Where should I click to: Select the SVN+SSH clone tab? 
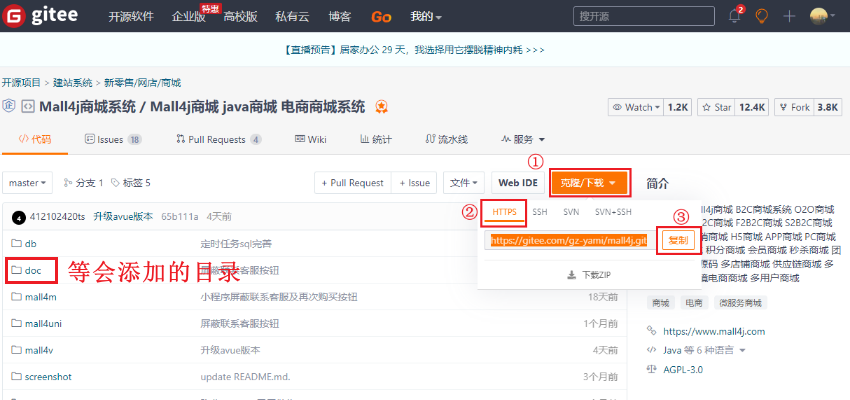point(613,212)
